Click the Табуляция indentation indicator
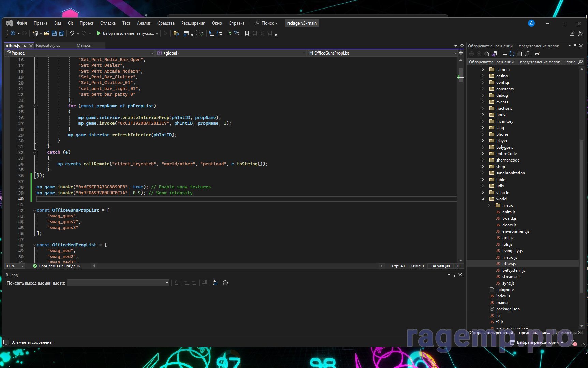588x368 pixels. (x=440, y=266)
